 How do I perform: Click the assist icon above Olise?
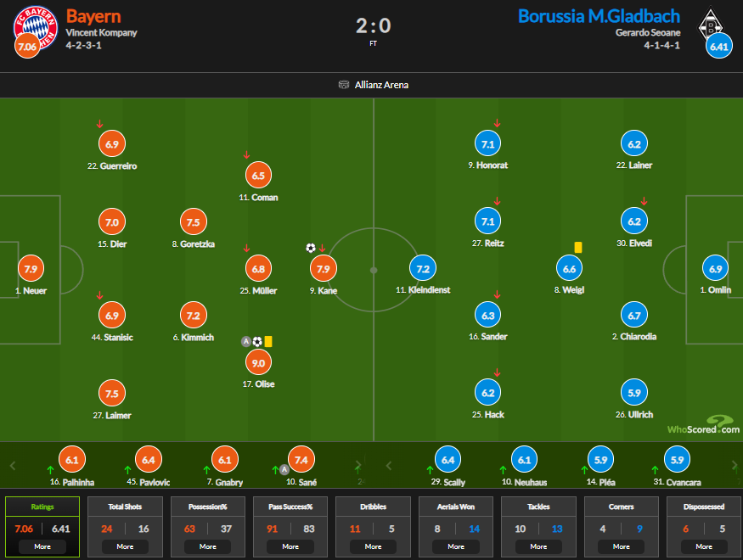(x=245, y=341)
